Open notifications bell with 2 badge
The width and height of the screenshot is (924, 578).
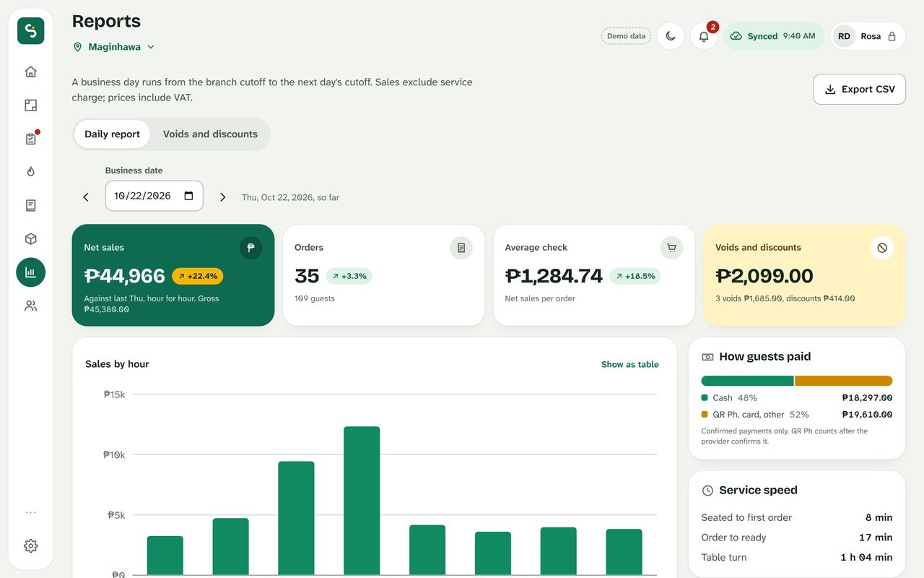click(x=704, y=36)
